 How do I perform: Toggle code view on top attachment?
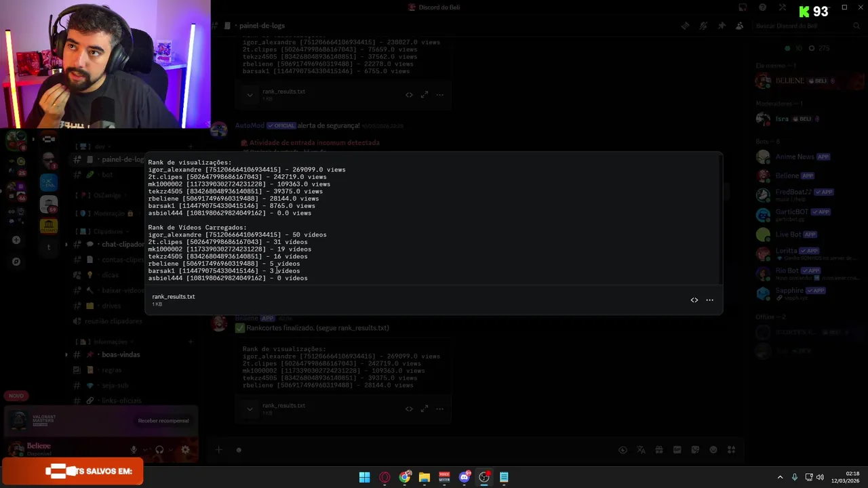pos(409,95)
